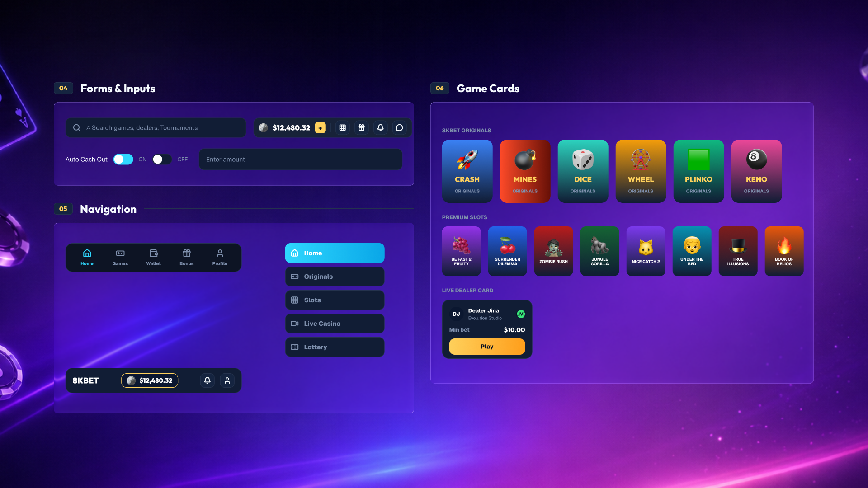Launch the Under The Bed slot

pos(692,251)
